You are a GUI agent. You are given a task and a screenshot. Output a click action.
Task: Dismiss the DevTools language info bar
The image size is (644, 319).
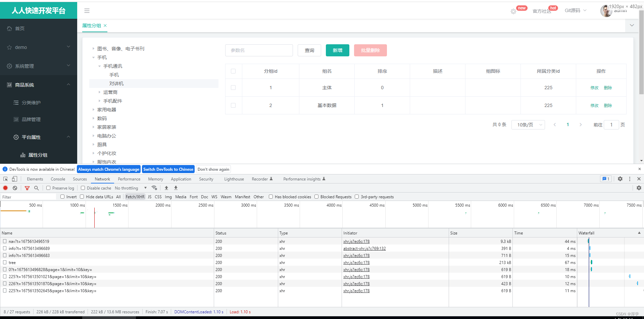[x=639, y=169]
